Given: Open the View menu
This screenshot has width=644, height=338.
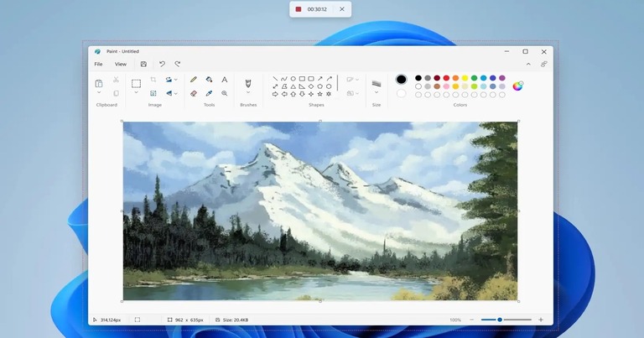Looking at the screenshot, I should click(x=121, y=64).
